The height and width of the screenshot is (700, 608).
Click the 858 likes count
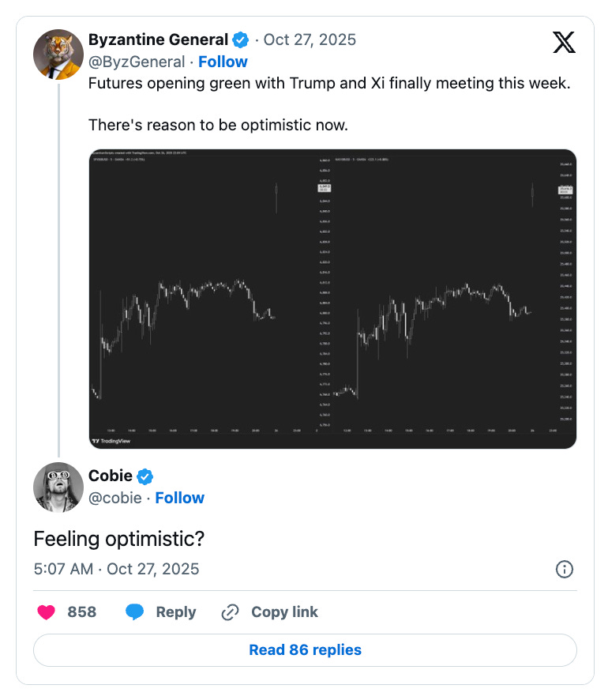click(x=82, y=612)
